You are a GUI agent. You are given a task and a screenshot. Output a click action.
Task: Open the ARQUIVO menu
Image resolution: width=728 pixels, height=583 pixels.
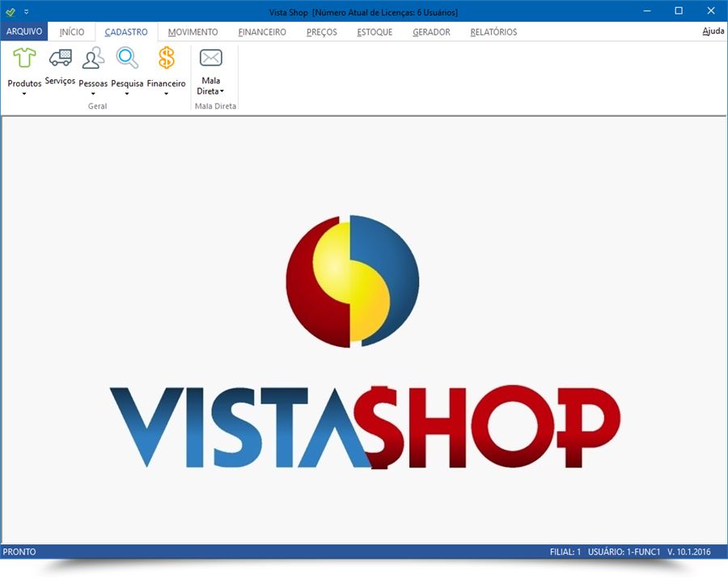(24, 32)
